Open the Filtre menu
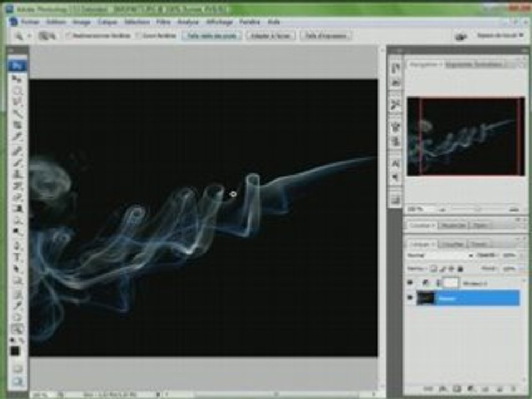The image size is (532, 399). point(163,22)
